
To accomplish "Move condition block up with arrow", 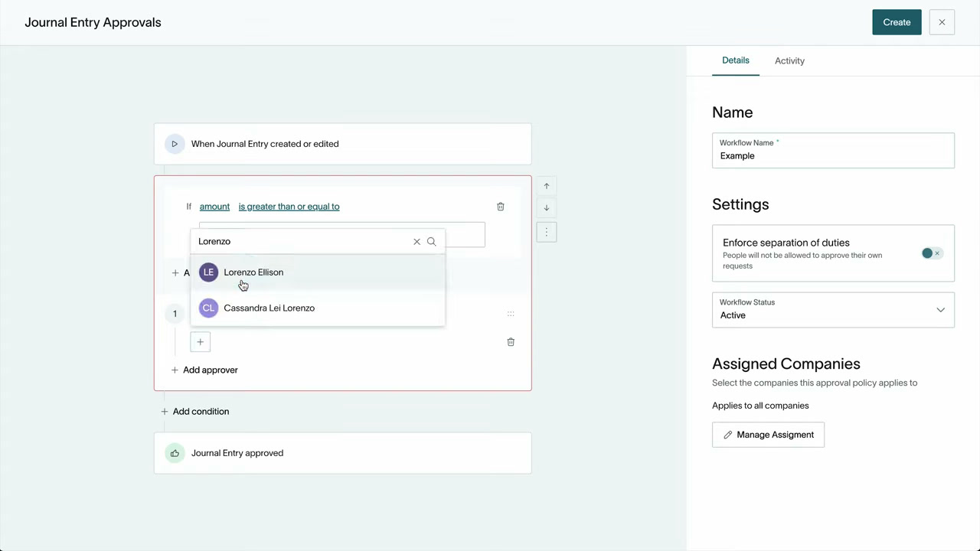I will click(x=547, y=186).
